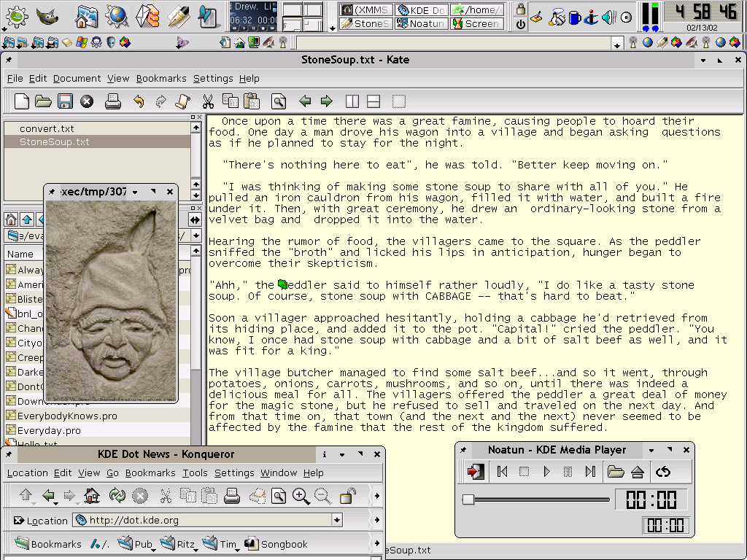Cut selection with the scissors icon in Kate
The image size is (747, 560).
(x=208, y=101)
